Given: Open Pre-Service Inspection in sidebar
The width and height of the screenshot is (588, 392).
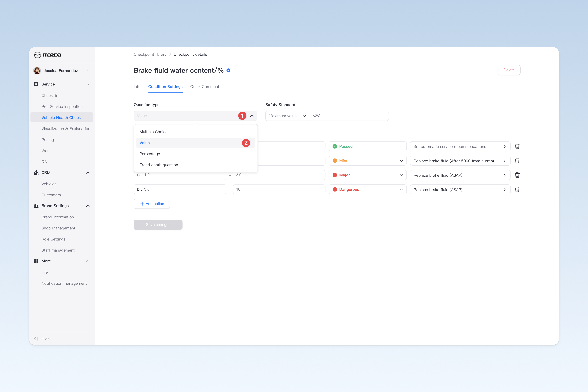Looking at the screenshot, I should point(62,106).
